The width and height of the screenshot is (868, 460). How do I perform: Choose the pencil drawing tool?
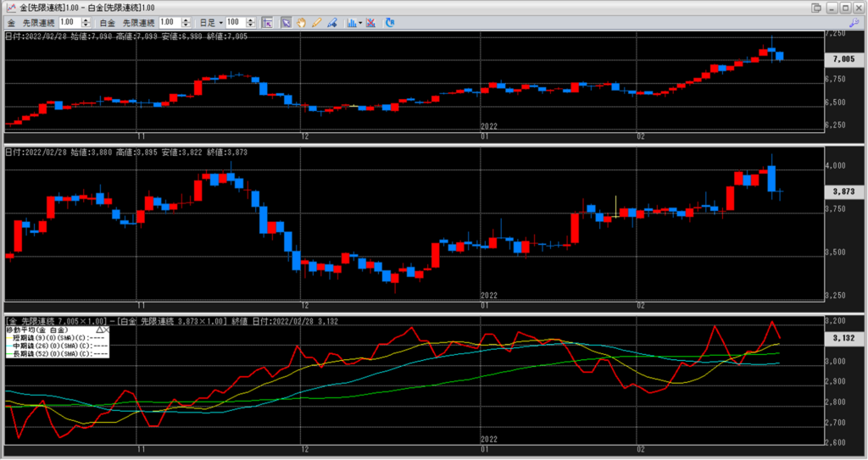[317, 22]
